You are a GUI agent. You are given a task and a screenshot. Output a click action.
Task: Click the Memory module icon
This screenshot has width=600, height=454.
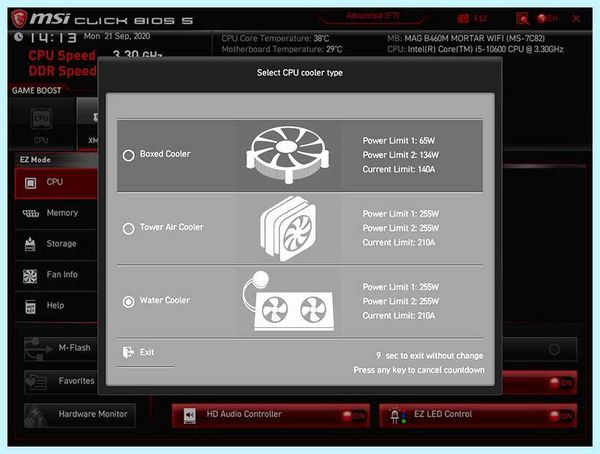coord(31,214)
